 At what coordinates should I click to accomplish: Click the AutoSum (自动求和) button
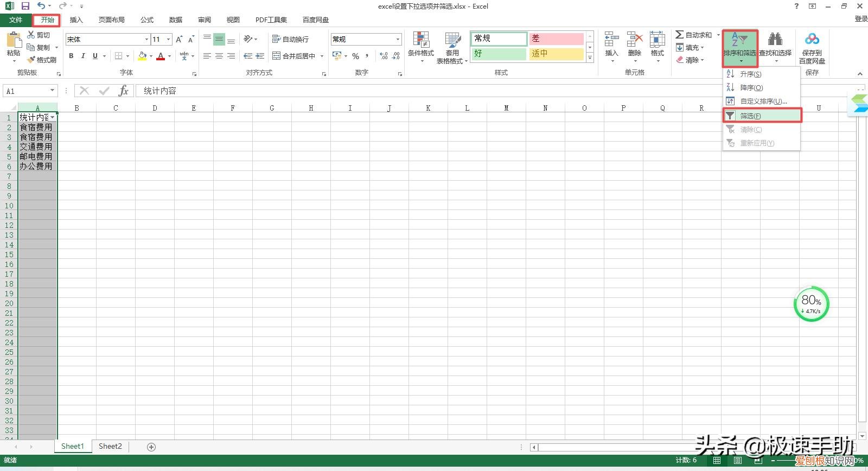click(694, 35)
